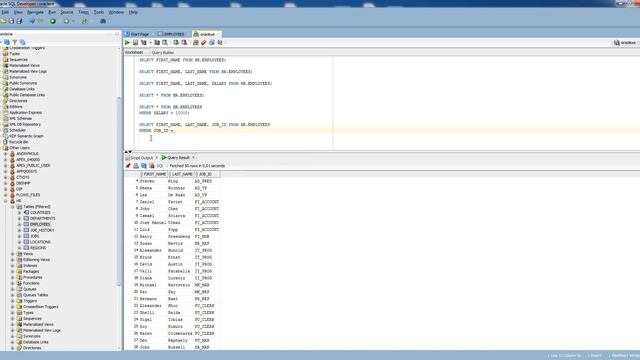Click the eraser Clear icon in worksheet toolbar

204,42
